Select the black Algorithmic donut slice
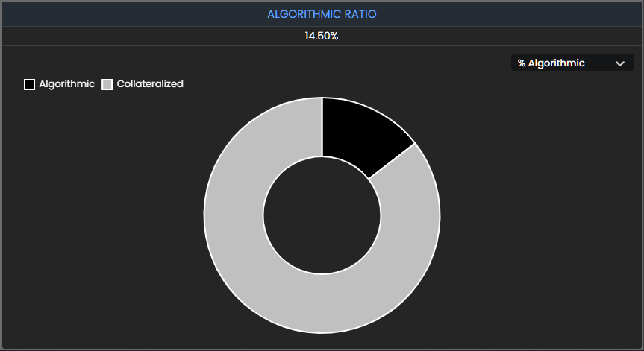 [357, 134]
